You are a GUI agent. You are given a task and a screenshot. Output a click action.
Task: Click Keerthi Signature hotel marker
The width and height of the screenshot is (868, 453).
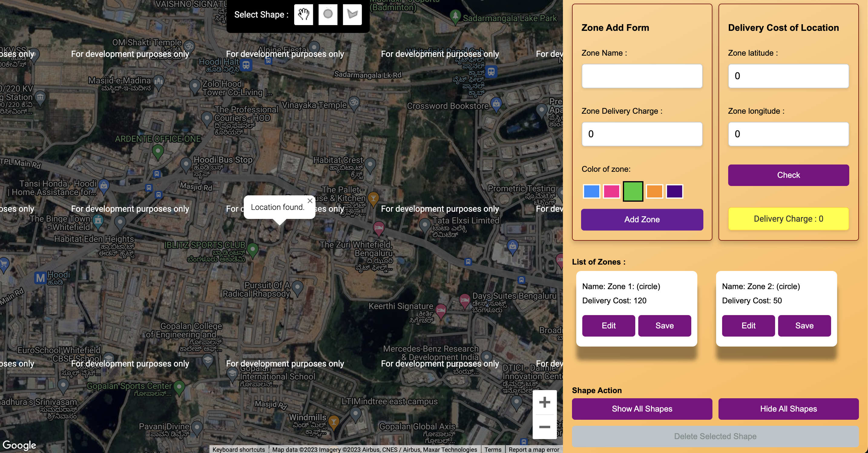[440, 311]
